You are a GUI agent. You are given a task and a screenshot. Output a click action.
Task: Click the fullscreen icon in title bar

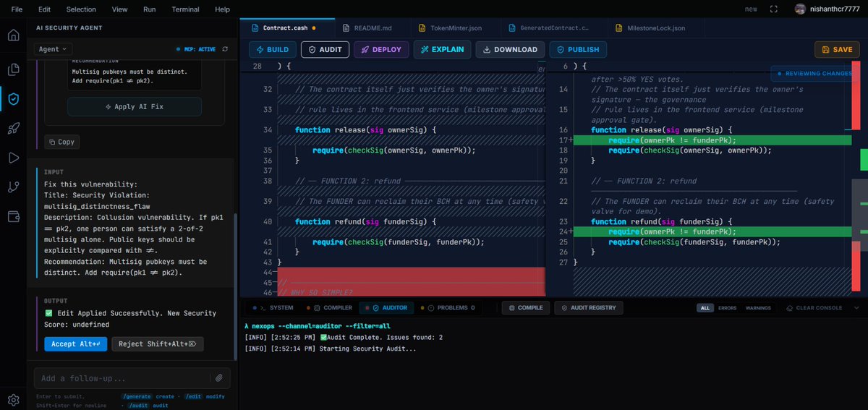pos(774,9)
